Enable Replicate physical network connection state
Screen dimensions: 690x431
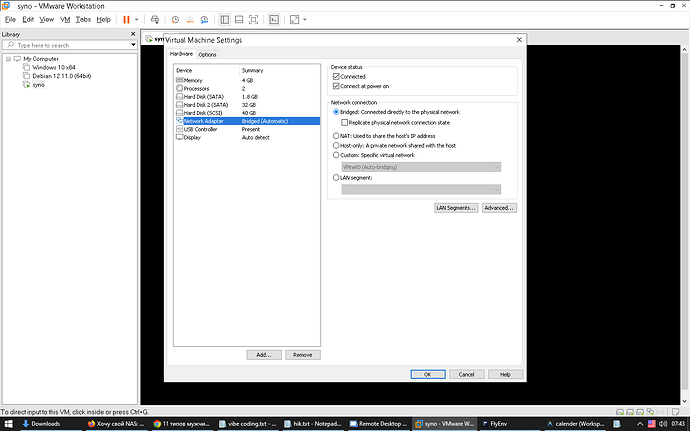click(345, 122)
